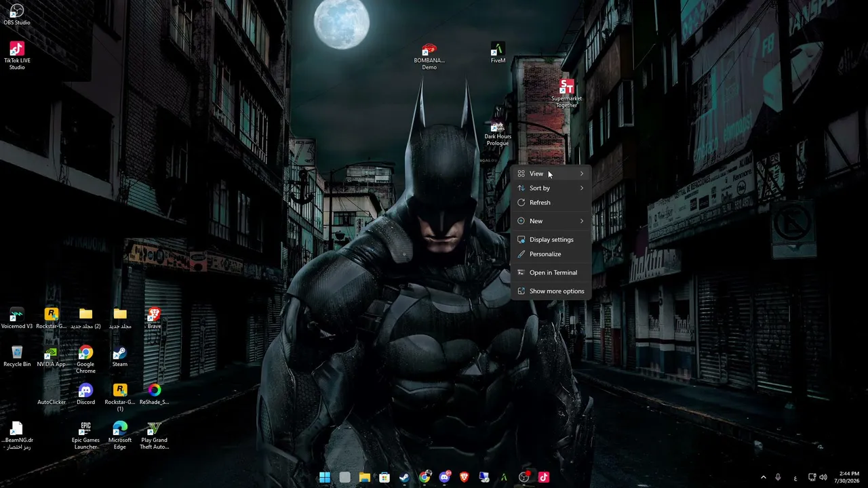The image size is (868, 488).
Task: Switch input language via the tray indicator
Action: coord(795,478)
